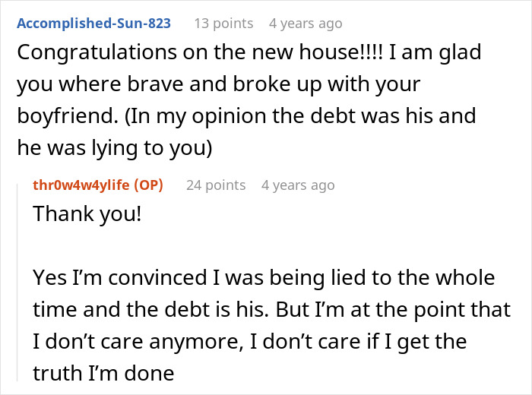532x395 pixels.
Task: Open thr0w4w4ylife's user profile
Action: coord(84,185)
